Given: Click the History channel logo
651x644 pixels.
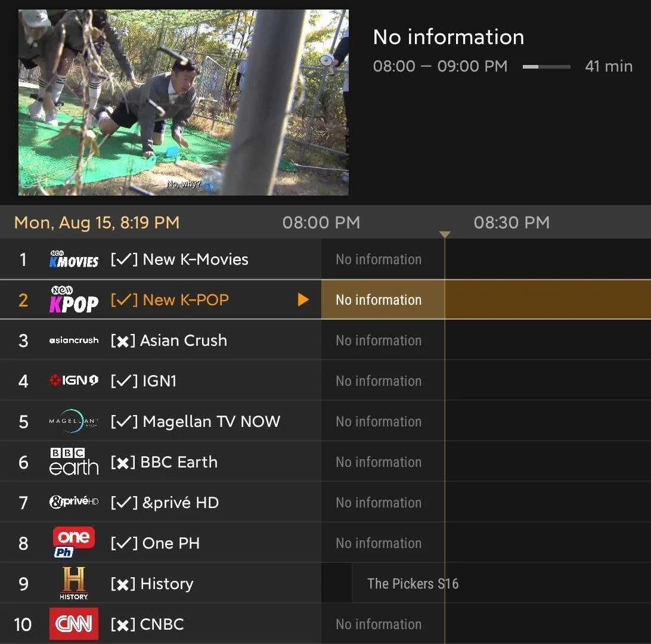Looking at the screenshot, I should (x=74, y=583).
